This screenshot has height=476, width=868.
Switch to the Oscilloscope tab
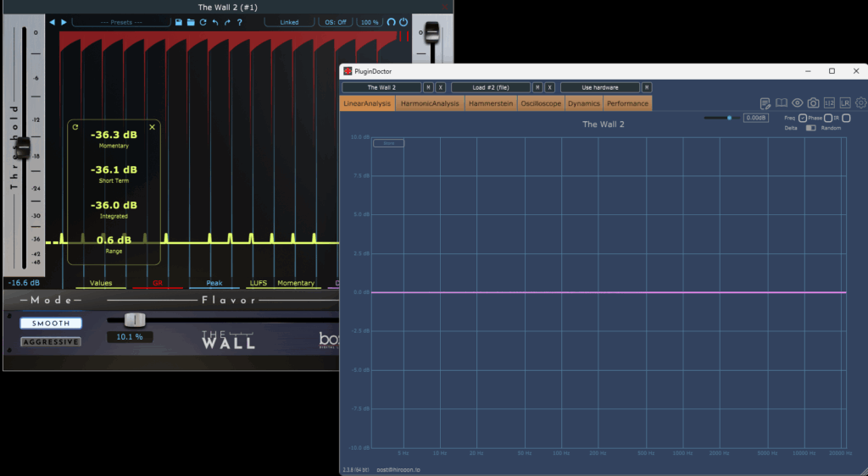pyautogui.click(x=541, y=103)
